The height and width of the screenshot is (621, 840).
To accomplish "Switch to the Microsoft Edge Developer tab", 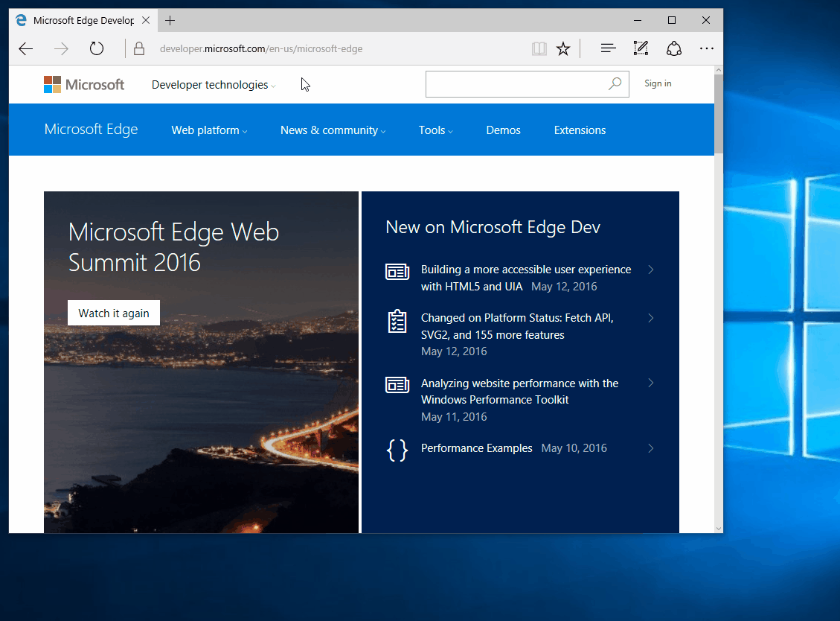I will (82, 20).
